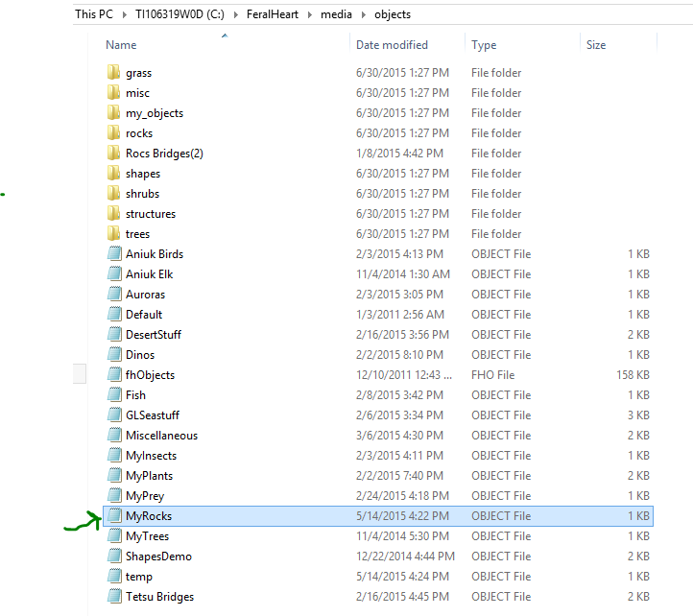Click the 158 KB size cell
Screen dimensions: 693x616
pyautogui.click(x=633, y=375)
